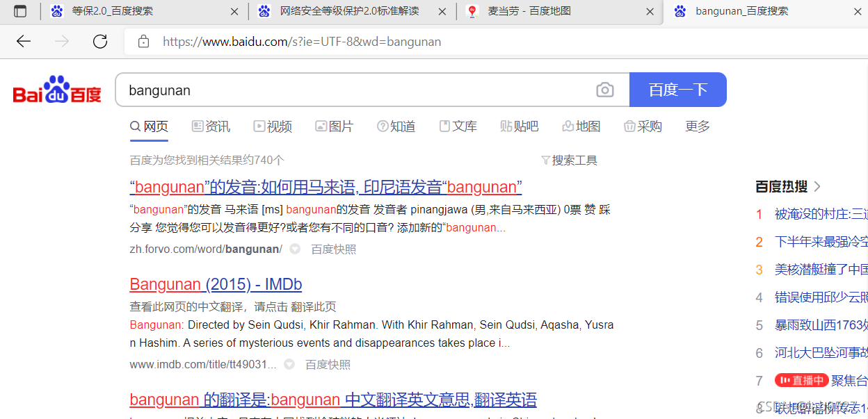Open the 采购 results category
Screen dimensions: 868x419
tap(643, 126)
